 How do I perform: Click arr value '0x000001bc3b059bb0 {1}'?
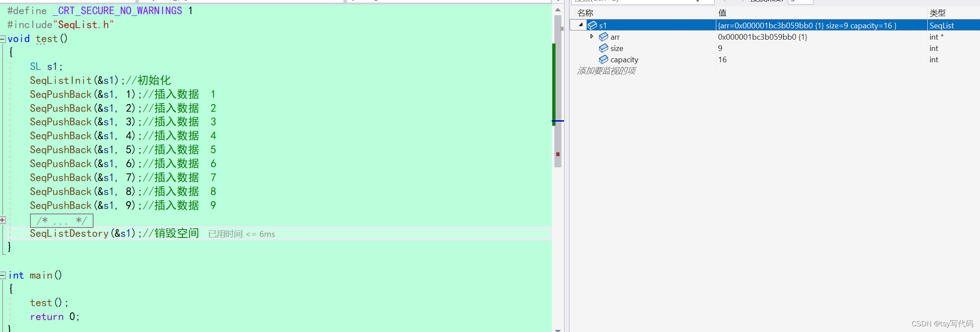click(x=762, y=37)
